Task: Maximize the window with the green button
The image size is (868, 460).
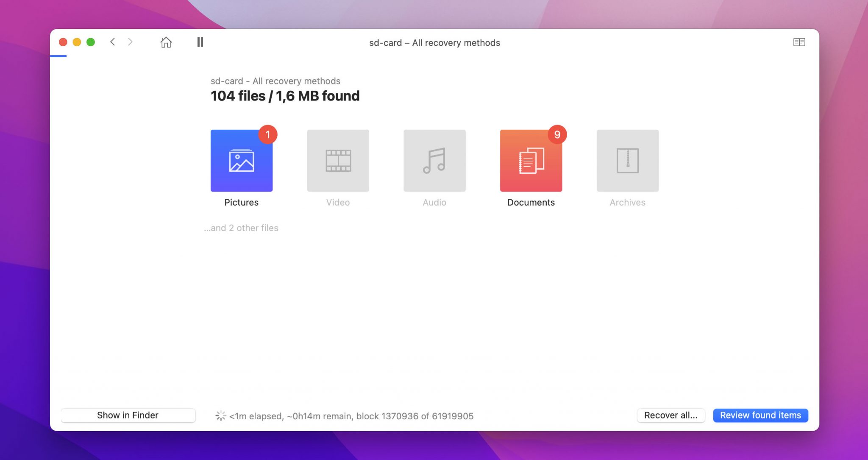Action: [91, 42]
